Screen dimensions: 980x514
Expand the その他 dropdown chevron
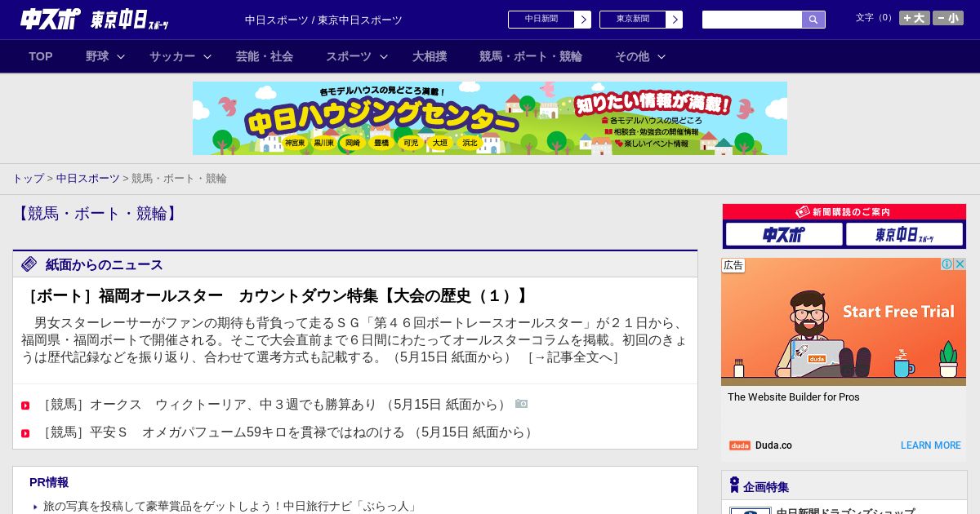pos(661,56)
